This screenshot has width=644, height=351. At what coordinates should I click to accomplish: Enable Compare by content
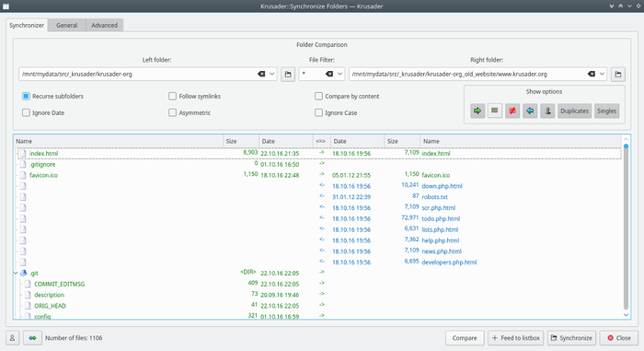click(x=318, y=97)
